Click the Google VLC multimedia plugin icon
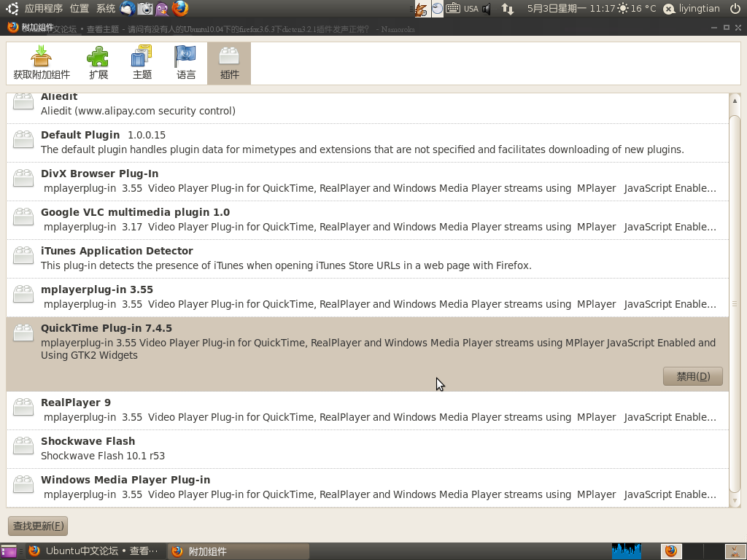Screen dimensions: 747x560 tap(23, 217)
